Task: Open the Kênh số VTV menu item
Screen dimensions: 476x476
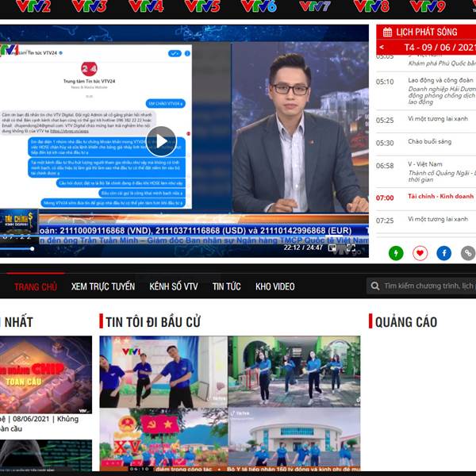Action: click(x=173, y=286)
